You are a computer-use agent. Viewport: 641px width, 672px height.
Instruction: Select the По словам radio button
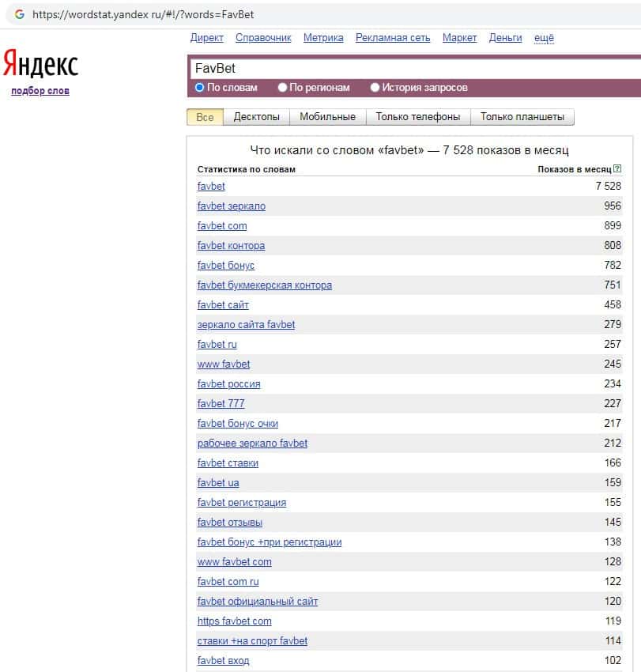point(200,88)
